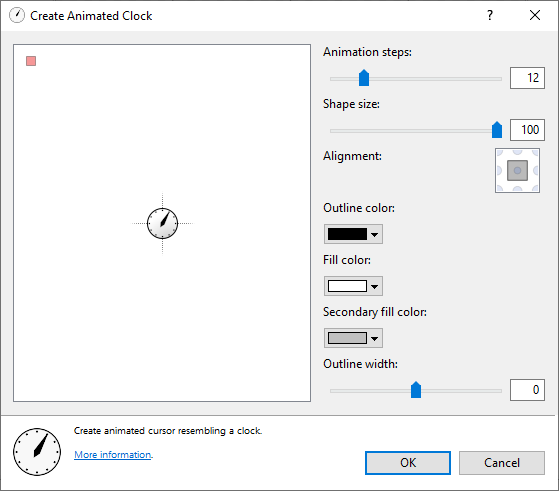Click the Cancel button
This screenshot has height=491, width=559.
coord(502,463)
